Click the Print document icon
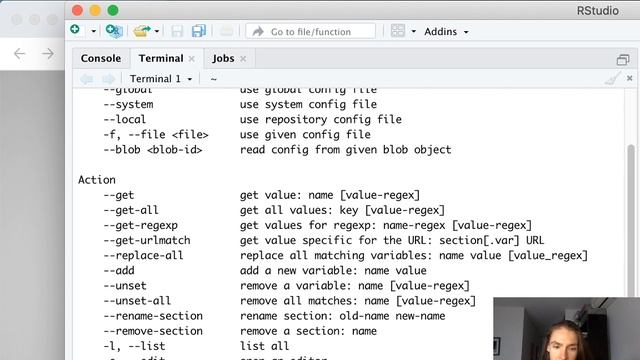 click(x=226, y=31)
